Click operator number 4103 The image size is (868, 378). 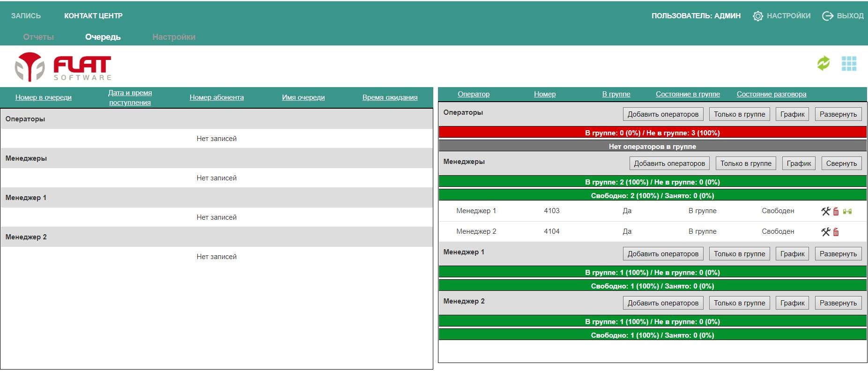pyautogui.click(x=552, y=211)
